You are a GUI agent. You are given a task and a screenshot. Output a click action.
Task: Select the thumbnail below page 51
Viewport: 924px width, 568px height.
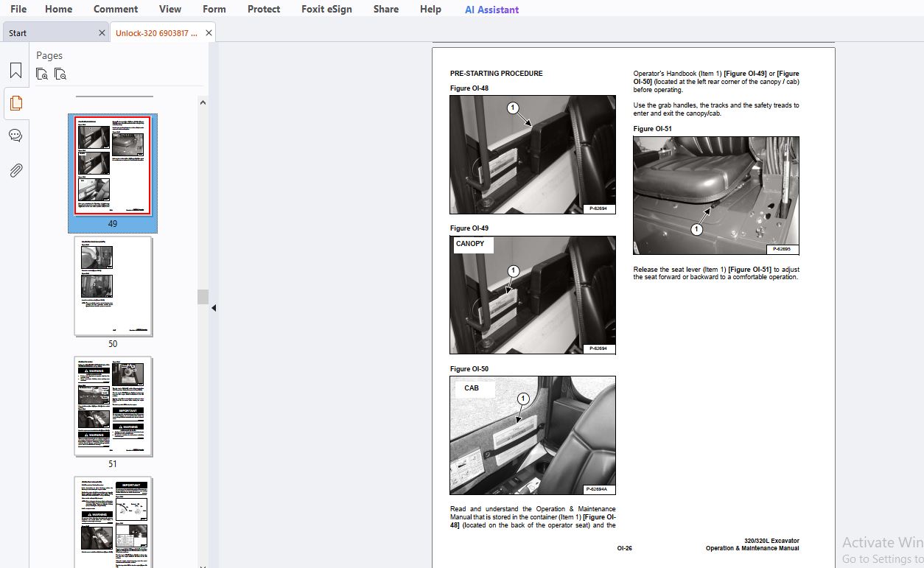(113, 522)
